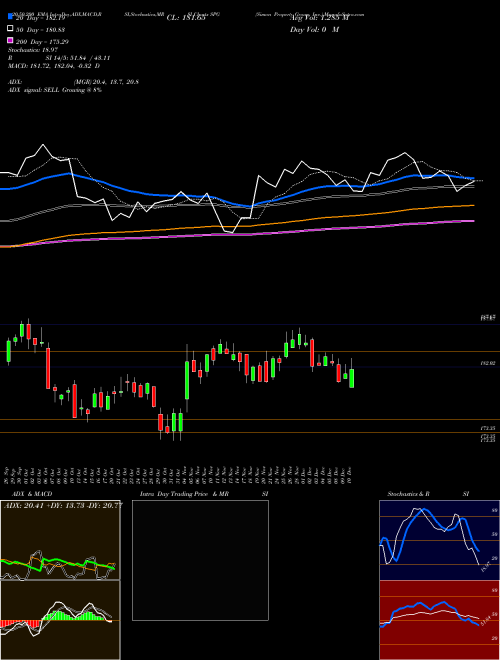Select the '200 Day - 175.29' legend text
The image size is (500, 660).
(42, 42)
